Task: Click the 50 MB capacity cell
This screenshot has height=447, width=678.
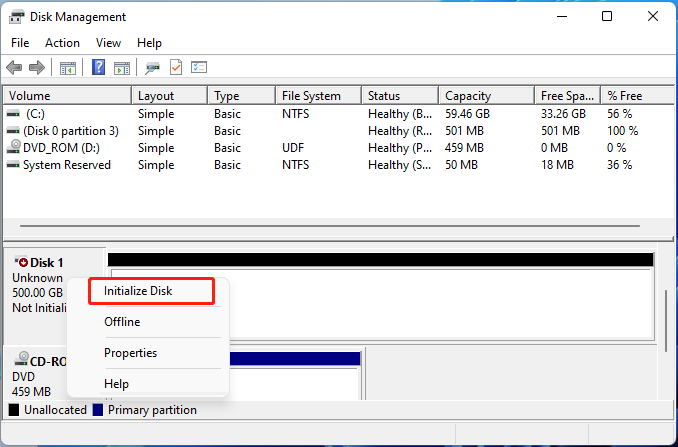Action: tap(461, 165)
